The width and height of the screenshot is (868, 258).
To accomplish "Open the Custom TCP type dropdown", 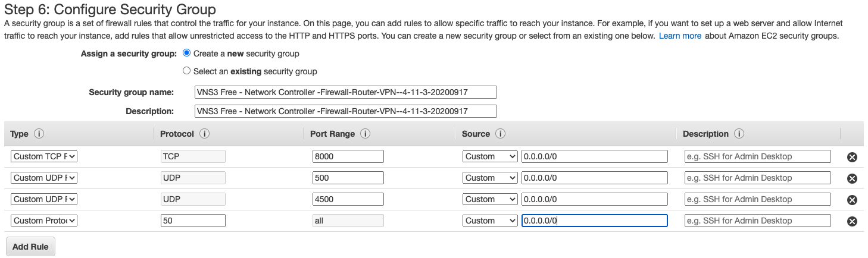I will (x=44, y=156).
